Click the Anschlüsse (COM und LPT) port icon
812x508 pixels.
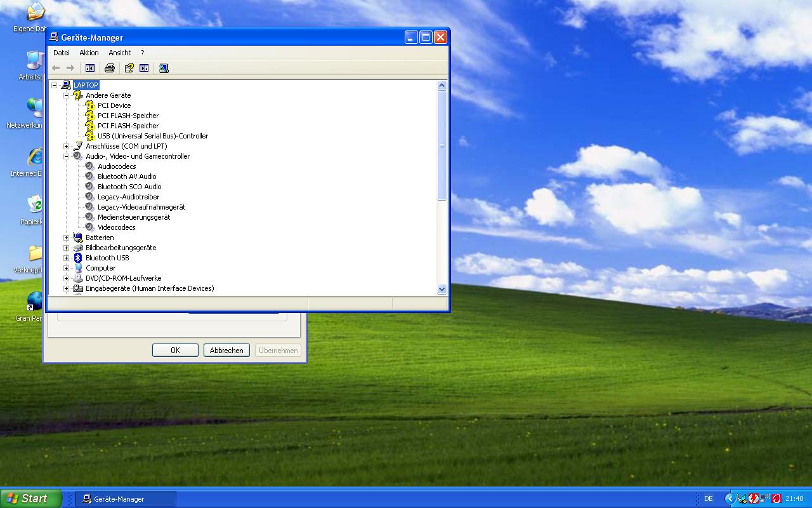[x=77, y=146]
